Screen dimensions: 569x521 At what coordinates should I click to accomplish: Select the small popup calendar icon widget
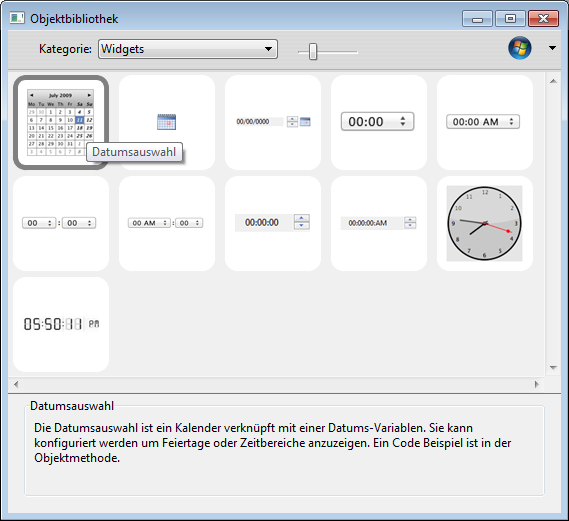coord(167,122)
